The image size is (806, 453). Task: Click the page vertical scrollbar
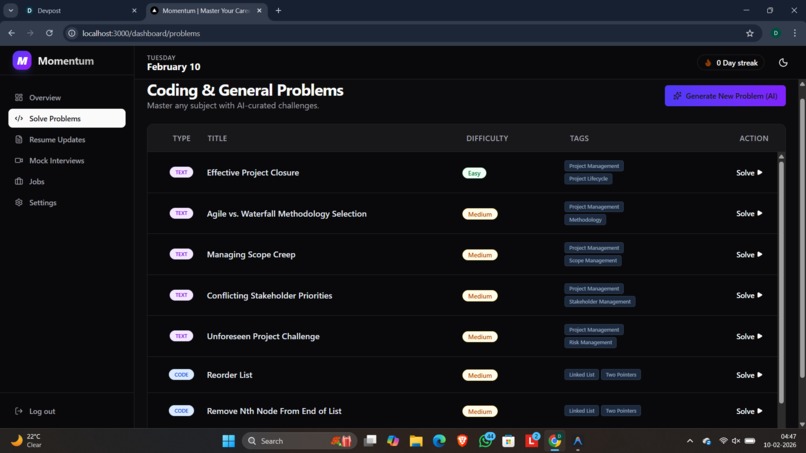coord(802,237)
